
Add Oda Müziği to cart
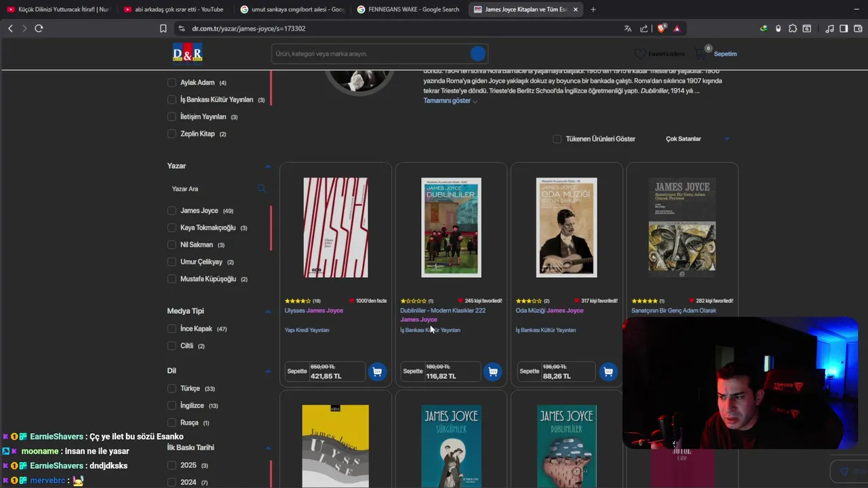pos(608,371)
